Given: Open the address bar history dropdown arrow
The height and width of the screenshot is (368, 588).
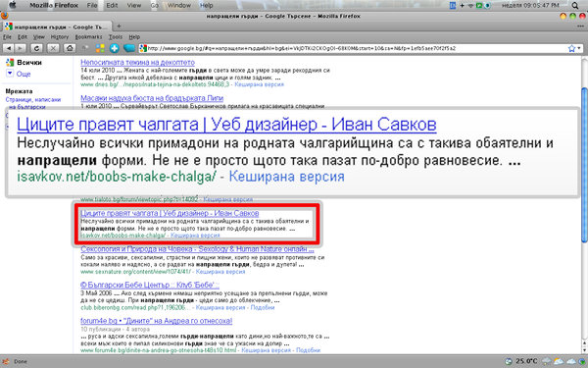Looking at the screenshot, I should (579, 48).
